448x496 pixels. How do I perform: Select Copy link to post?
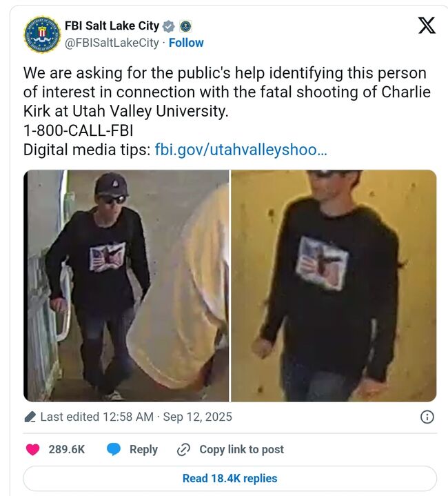(x=241, y=449)
